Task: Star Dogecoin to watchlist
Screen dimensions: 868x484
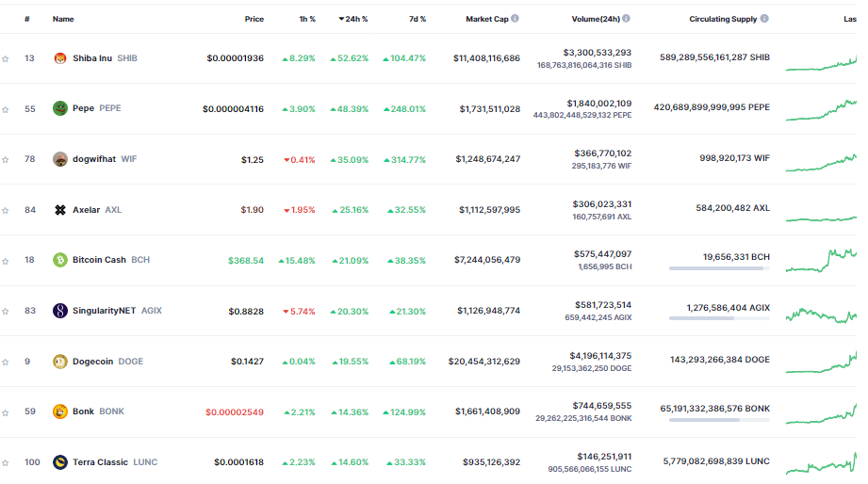Action: click(6, 363)
